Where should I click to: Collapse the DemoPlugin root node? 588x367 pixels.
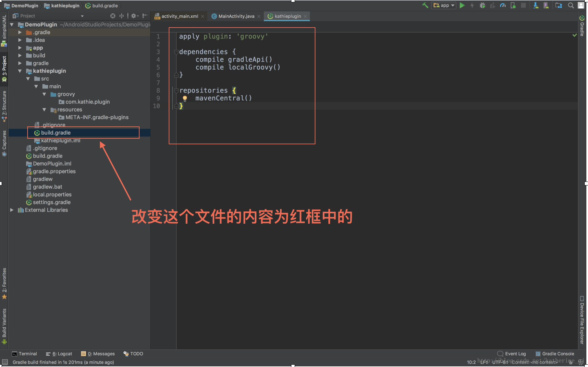[x=12, y=25]
